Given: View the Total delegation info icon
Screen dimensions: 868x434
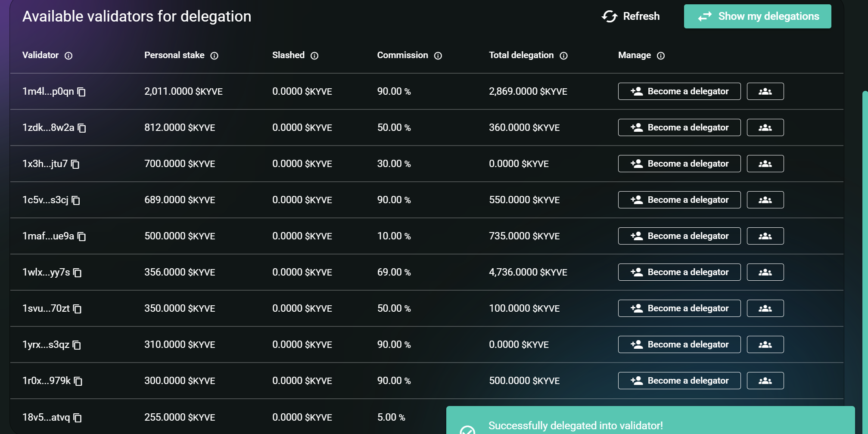Looking at the screenshot, I should click(x=563, y=56).
